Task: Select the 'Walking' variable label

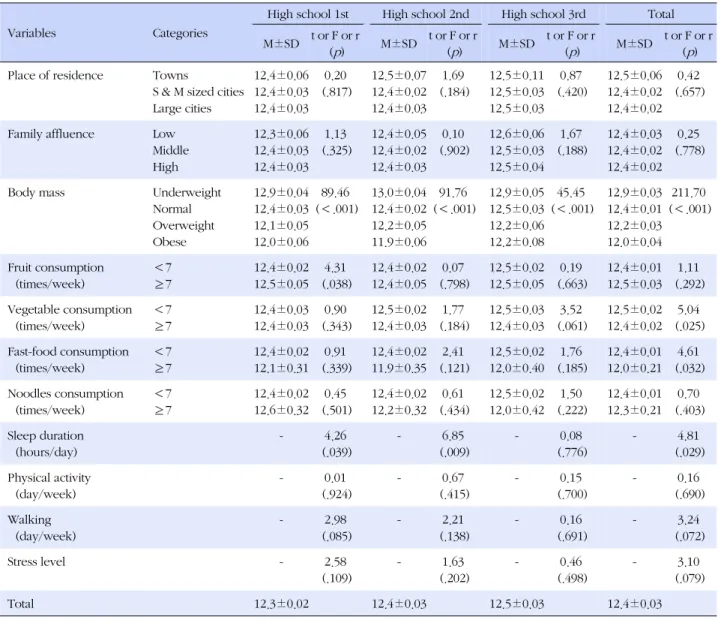Action: [29, 520]
